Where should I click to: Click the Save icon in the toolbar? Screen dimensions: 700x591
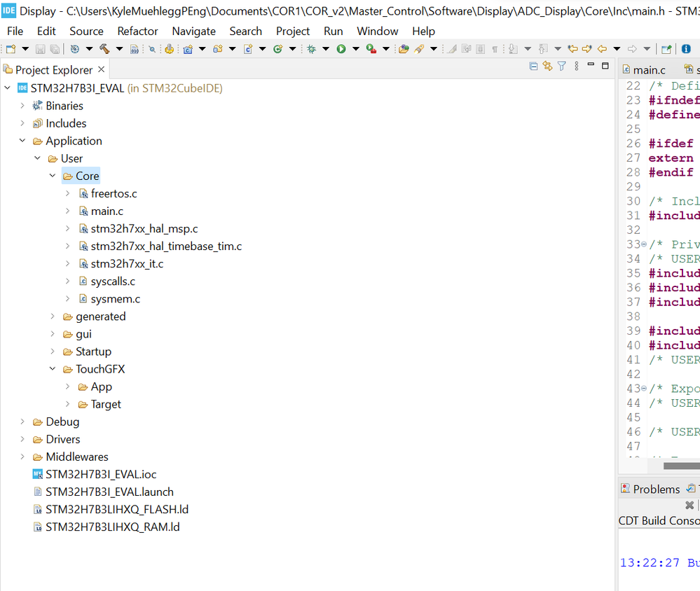coord(40,49)
